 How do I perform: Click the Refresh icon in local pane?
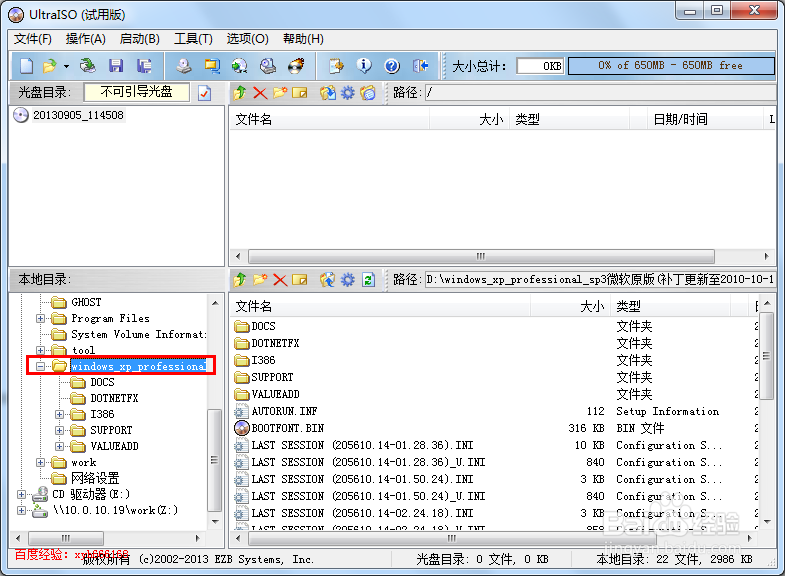tap(368, 279)
